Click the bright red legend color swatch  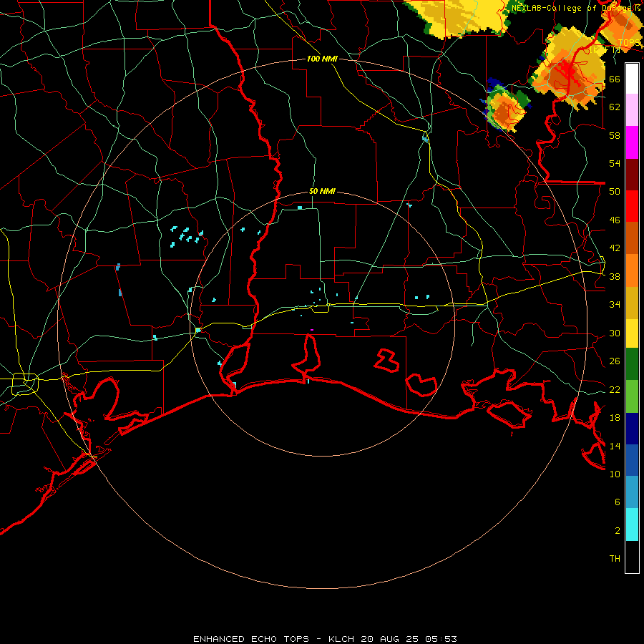(x=632, y=207)
